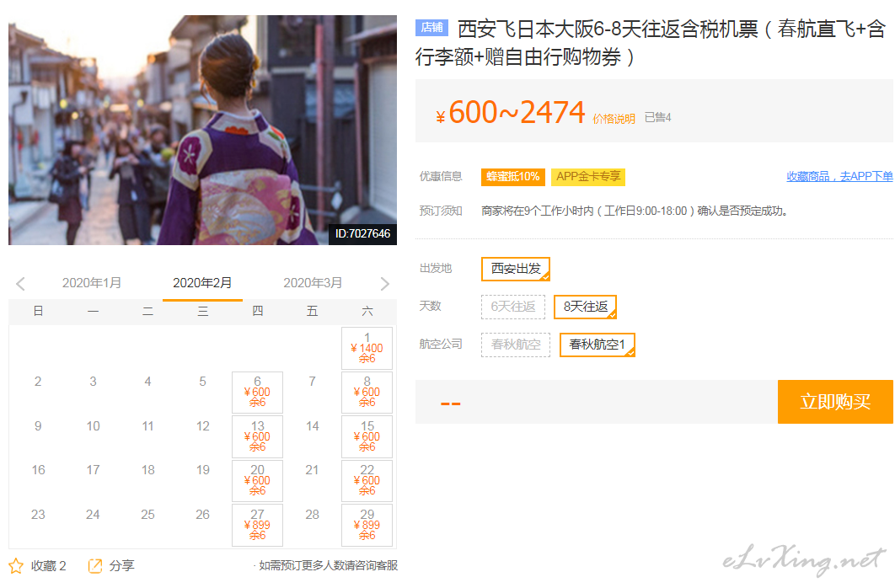The width and height of the screenshot is (895, 588).
Task: Select 西安出发 departure option
Action: point(516,269)
